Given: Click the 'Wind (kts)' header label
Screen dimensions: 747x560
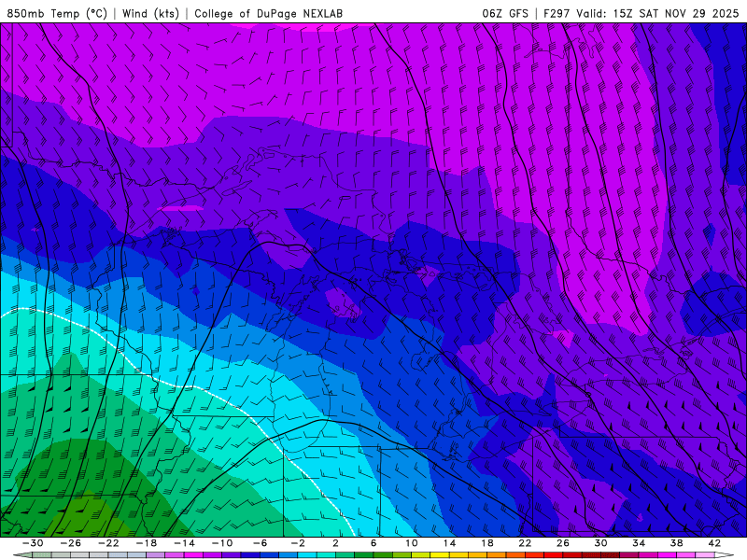Looking at the screenshot, I should coord(150,13).
